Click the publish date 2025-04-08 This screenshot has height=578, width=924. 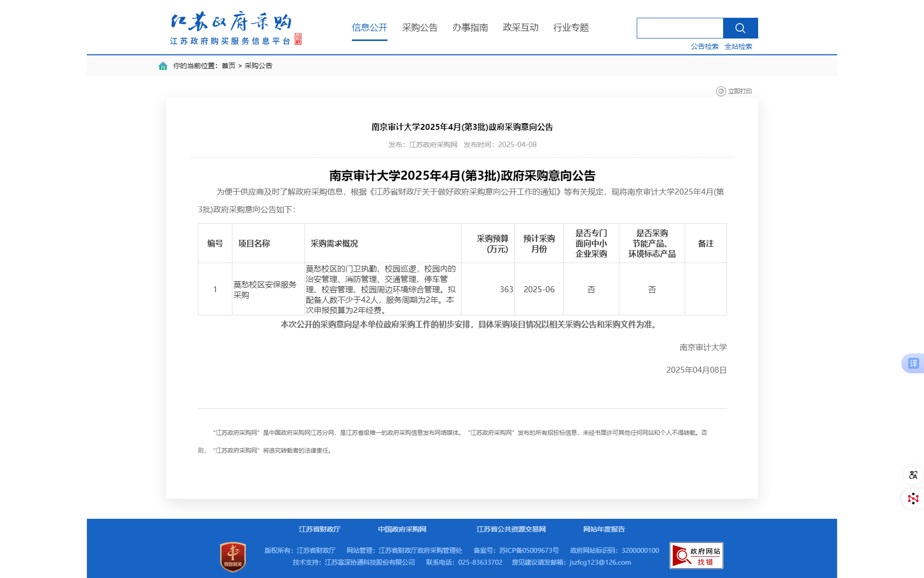(x=517, y=145)
